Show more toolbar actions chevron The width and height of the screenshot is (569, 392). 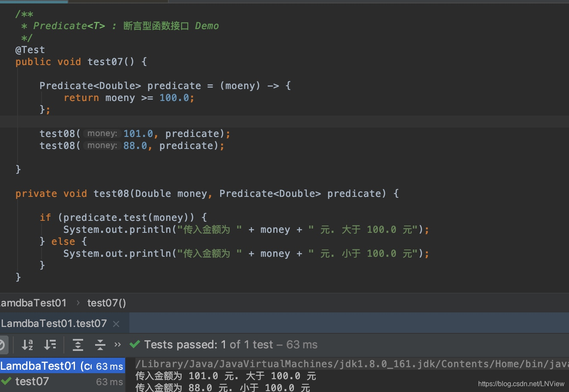click(118, 344)
